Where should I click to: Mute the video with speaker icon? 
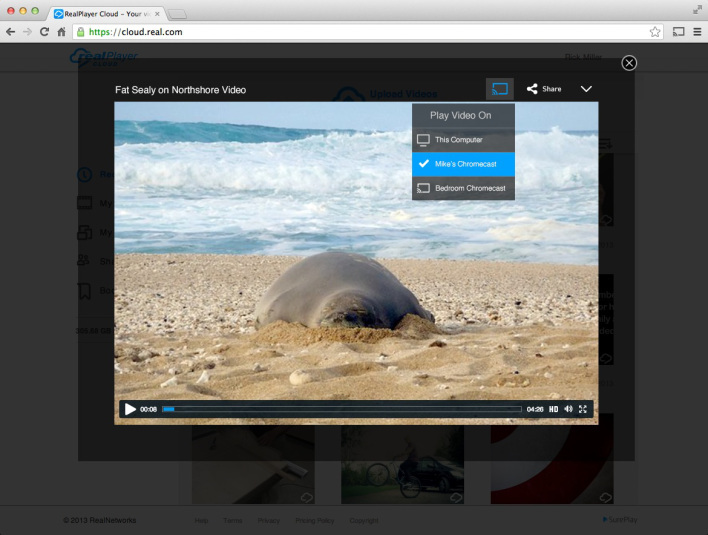(568, 409)
